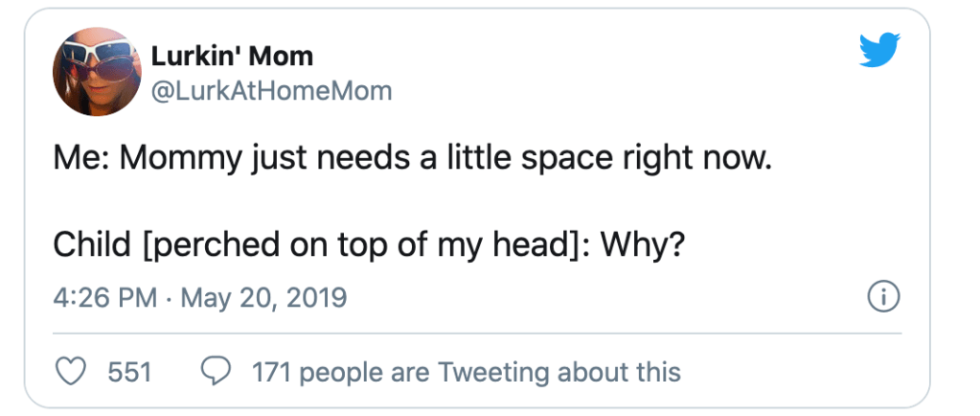Open the tweet info circle icon
This screenshot has width=980, height=416.
point(881,299)
